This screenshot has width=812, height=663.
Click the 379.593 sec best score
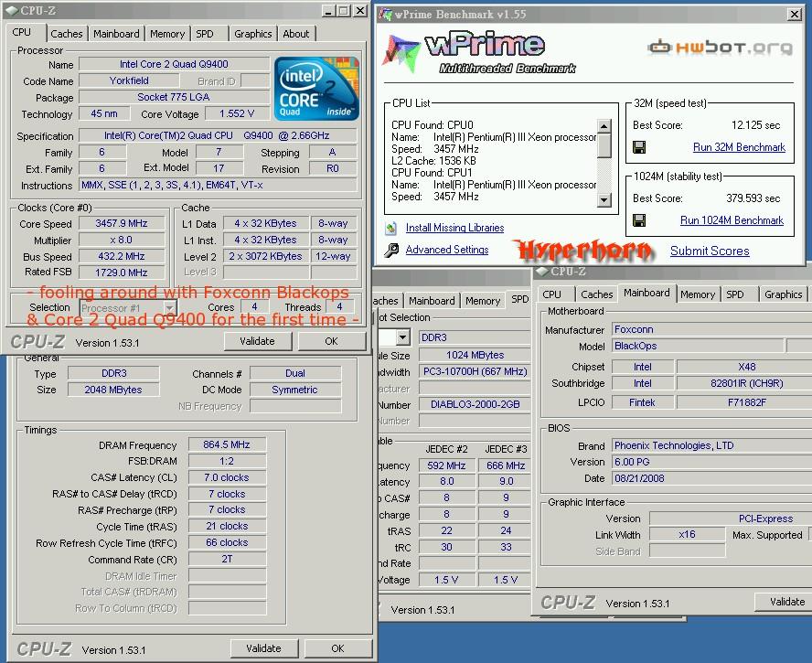[753, 198]
